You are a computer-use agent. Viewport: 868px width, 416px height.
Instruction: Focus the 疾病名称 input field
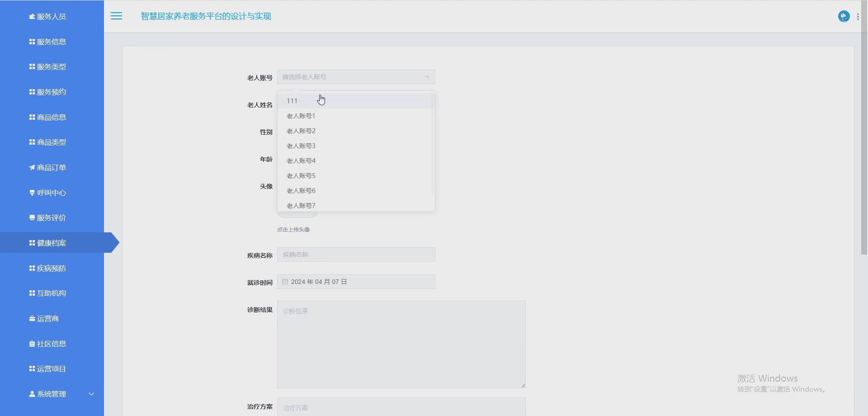356,255
